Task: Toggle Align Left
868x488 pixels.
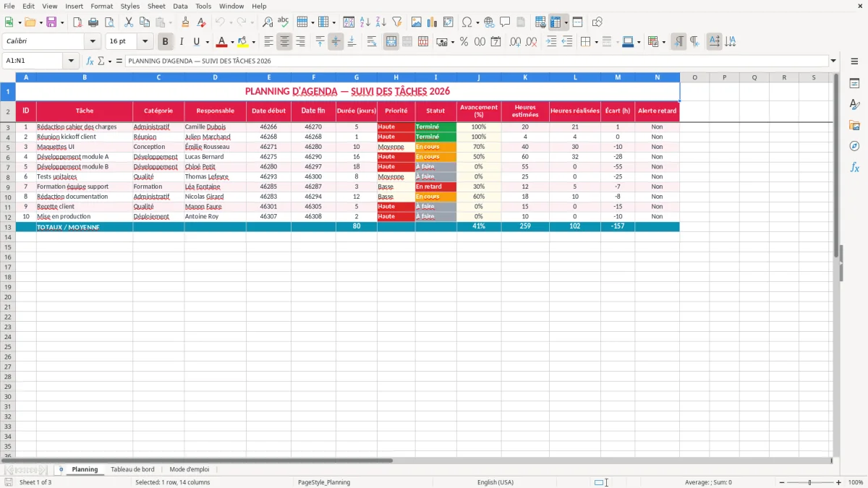Action: pyautogui.click(x=268, y=42)
